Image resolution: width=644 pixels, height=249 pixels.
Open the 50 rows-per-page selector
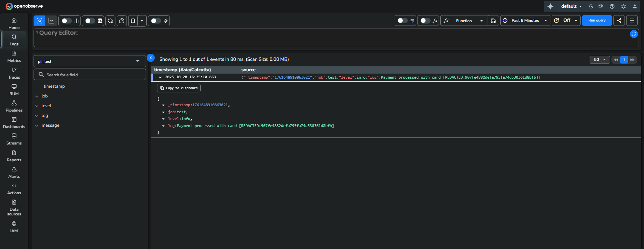(x=599, y=59)
